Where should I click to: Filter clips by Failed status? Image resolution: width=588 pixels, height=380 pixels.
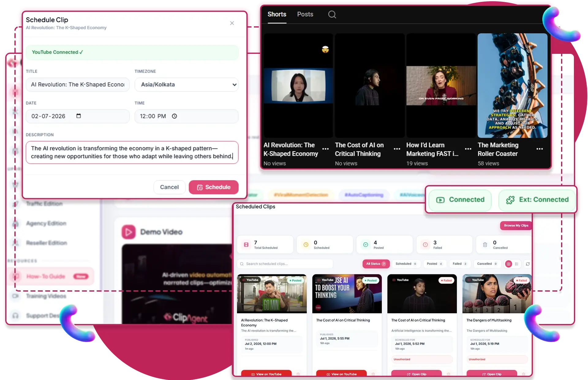click(459, 264)
